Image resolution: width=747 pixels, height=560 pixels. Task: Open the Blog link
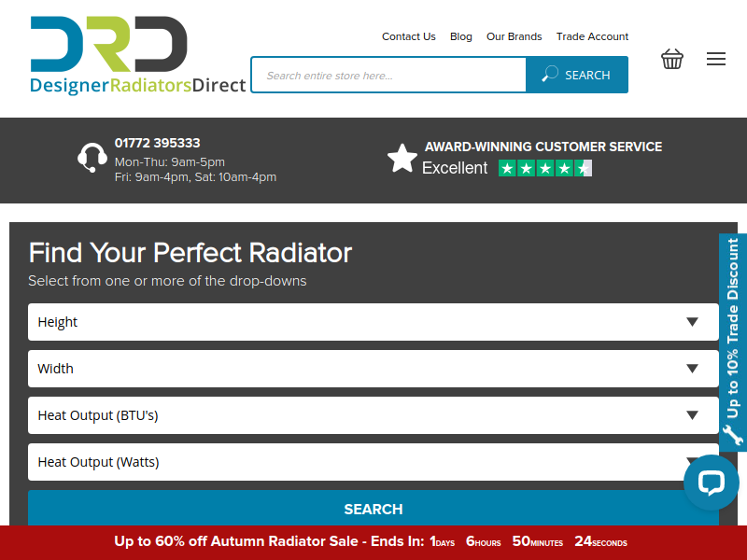460,36
